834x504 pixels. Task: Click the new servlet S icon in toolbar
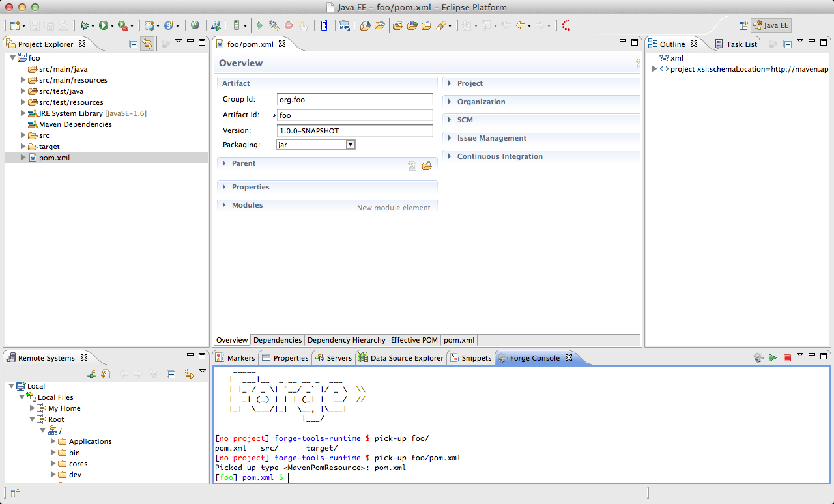[169, 25]
